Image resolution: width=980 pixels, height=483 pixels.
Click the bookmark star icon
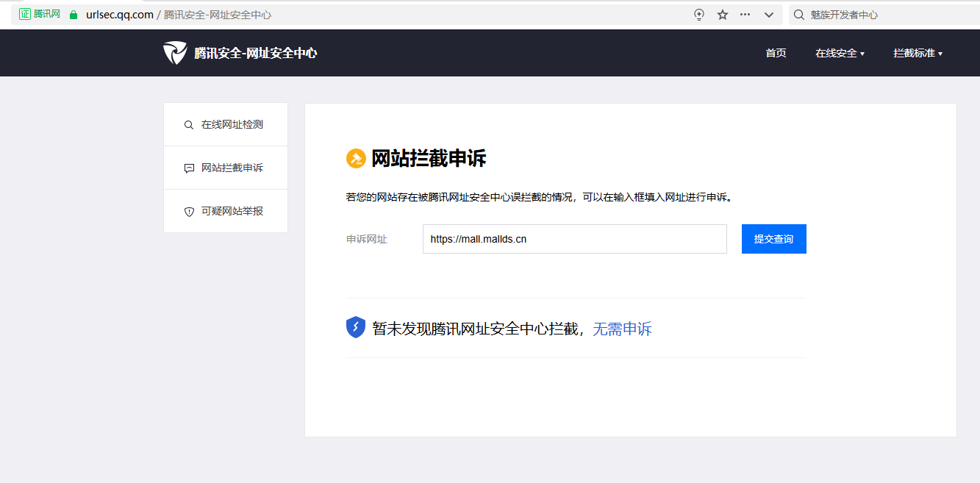point(723,15)
